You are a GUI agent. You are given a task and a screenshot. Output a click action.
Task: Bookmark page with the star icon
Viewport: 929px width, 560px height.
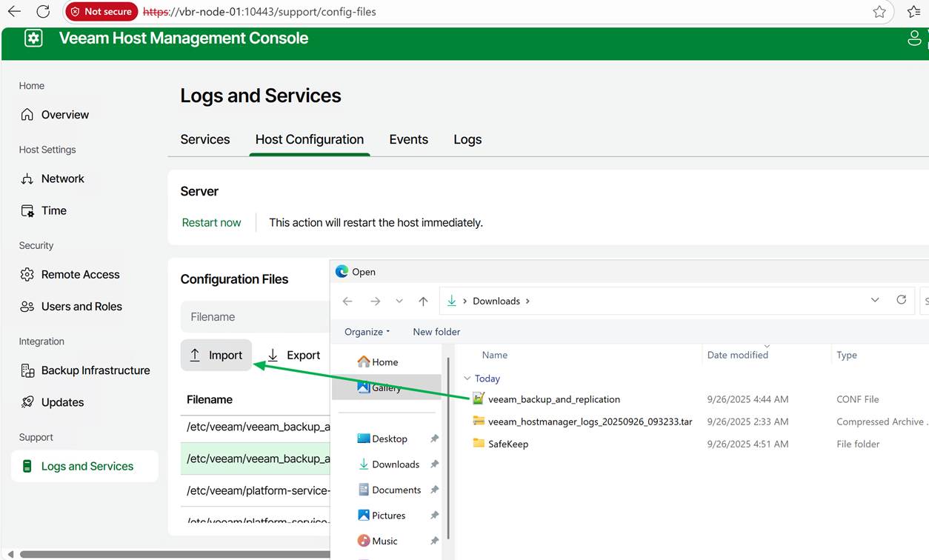pos(879,12)
